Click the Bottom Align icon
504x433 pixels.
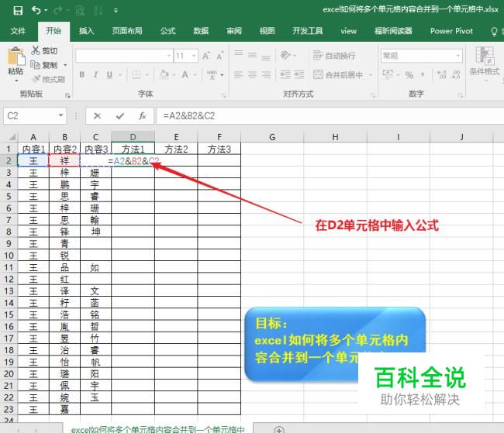click(x=266, y=57)
